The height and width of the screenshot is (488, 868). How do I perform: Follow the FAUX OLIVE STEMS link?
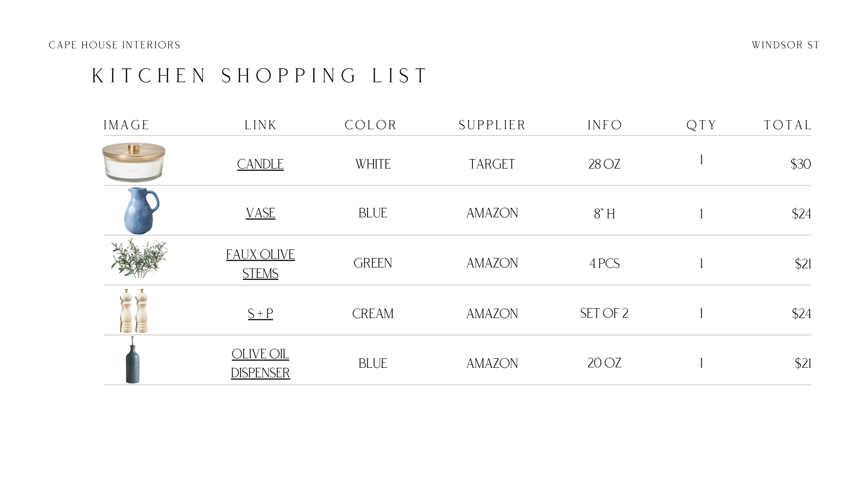click(260, 264)
